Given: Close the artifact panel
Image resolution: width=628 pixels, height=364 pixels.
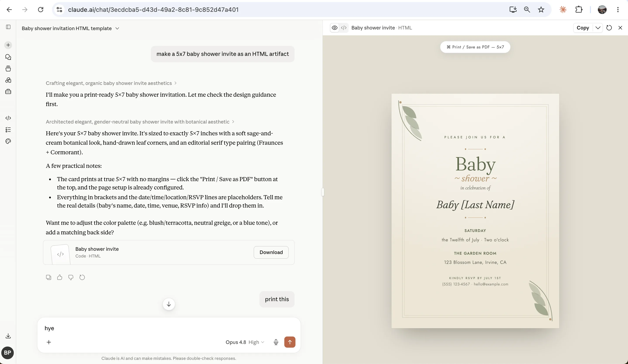Looking at the screenshot, I should click(620, 28).
